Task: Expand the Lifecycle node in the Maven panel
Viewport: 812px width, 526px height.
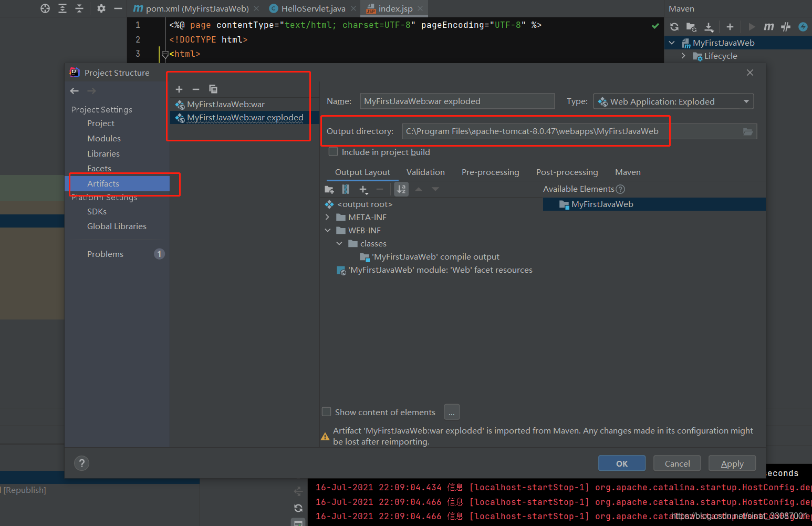Action: click(683, 56)
